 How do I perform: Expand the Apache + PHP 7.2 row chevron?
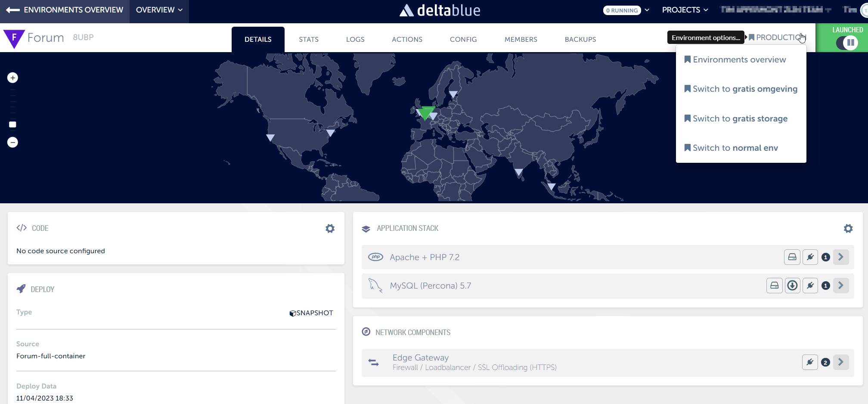coord(840,257)
